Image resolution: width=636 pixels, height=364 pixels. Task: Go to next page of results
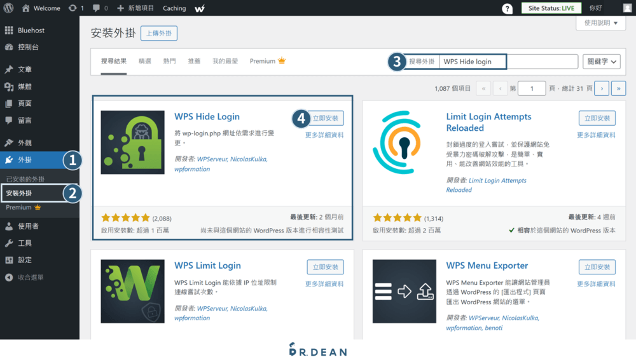[x=602, y=88]
